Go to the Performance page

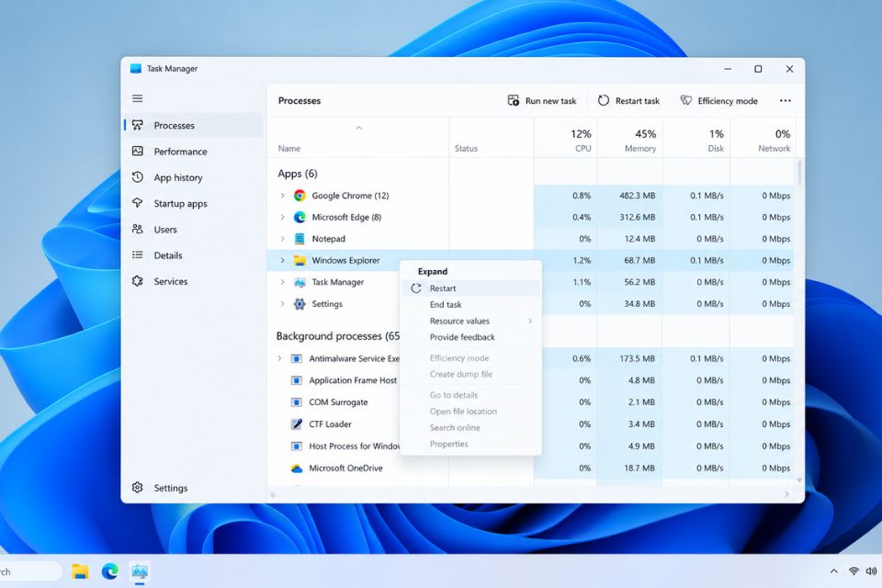194,151
